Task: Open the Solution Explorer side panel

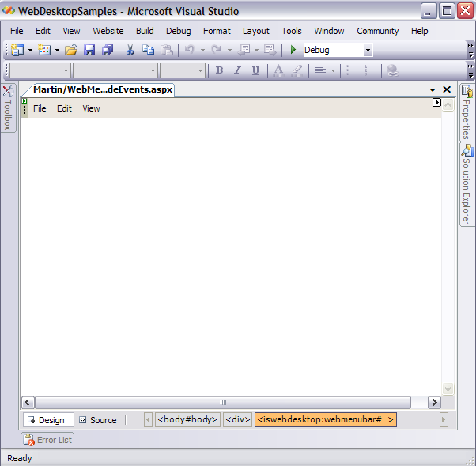Action: 467,185
